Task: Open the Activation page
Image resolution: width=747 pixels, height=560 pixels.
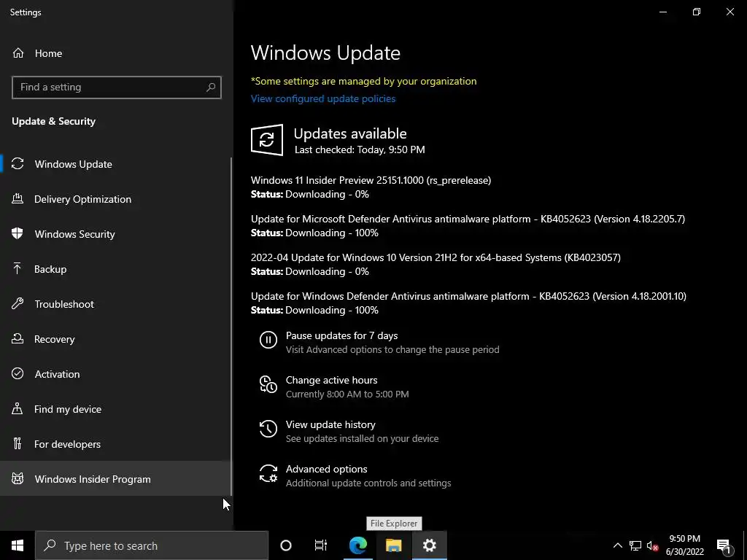Action: point(116,374)
